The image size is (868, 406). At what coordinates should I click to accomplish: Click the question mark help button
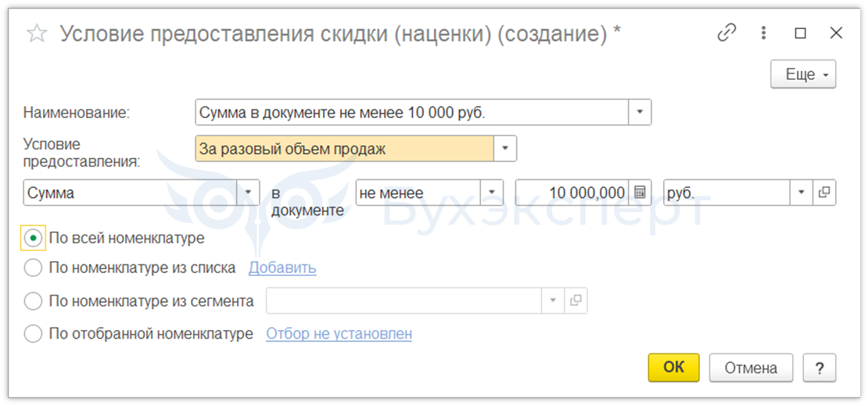(x=819, y=368)
